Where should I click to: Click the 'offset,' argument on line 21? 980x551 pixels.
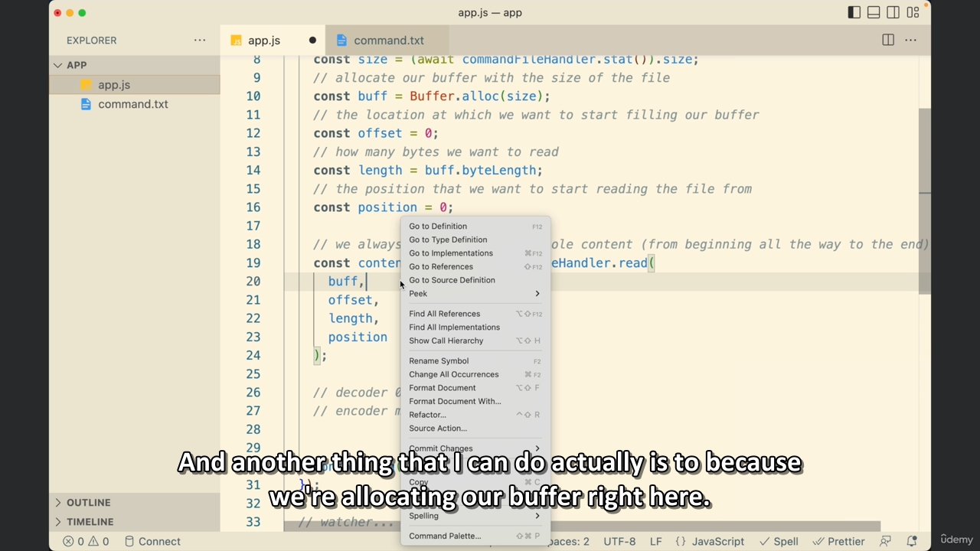pyautogui.click(x=354, y=300)
